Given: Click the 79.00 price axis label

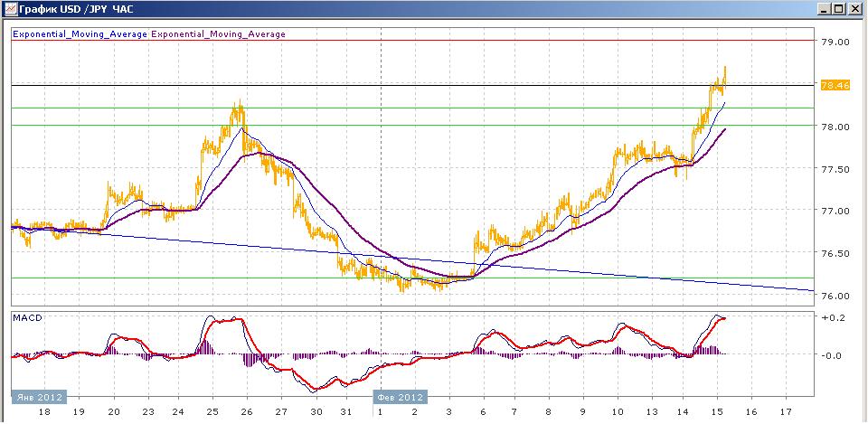Looking at the screenshot, I should pos(835,42).
